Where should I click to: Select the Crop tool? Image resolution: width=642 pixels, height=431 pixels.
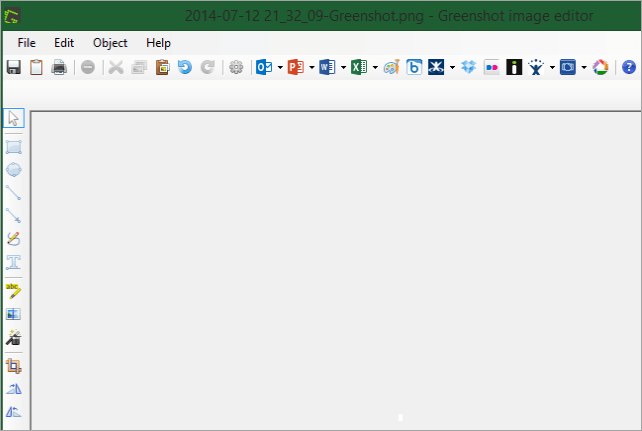(14, 366)
